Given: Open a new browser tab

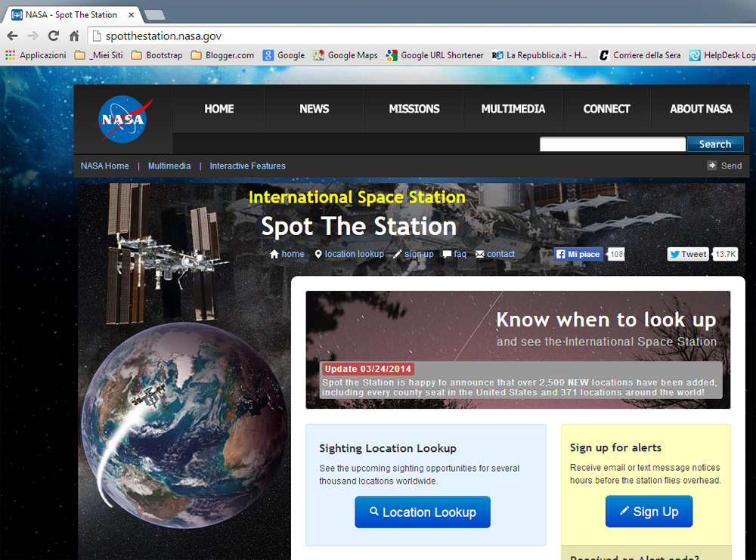Looking at the screenshot, I should pyautogui.click(x=155, y=15).
